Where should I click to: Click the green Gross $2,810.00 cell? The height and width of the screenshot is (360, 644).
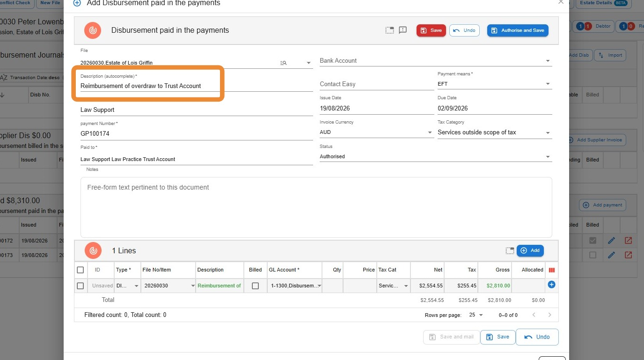pos(495,286)
